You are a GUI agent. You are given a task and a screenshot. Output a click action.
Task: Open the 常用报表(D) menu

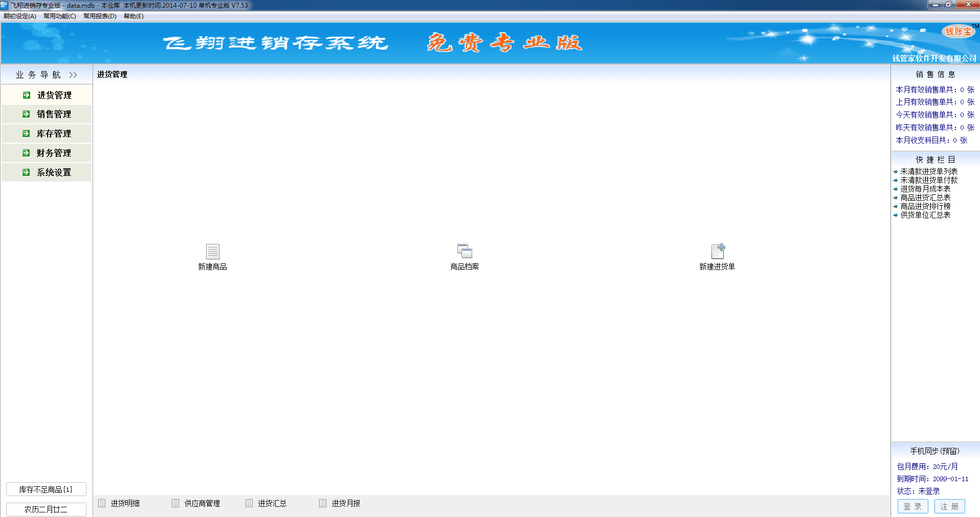[x=100, y=16]
